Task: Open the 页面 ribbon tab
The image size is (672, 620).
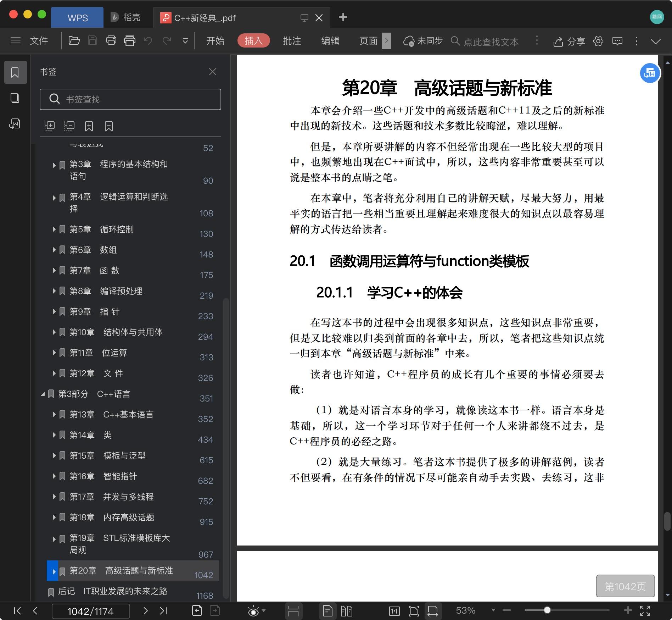Action: point(368,41)
